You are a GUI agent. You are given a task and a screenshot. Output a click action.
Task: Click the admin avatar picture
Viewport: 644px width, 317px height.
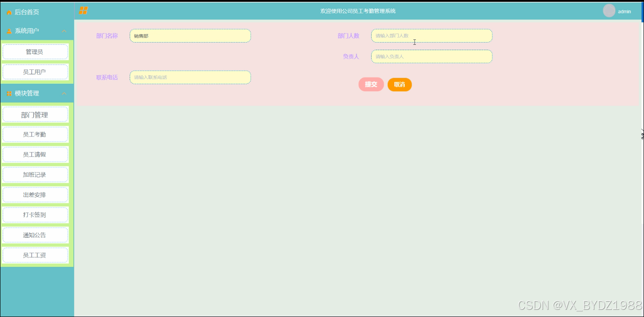click(609, 11)
